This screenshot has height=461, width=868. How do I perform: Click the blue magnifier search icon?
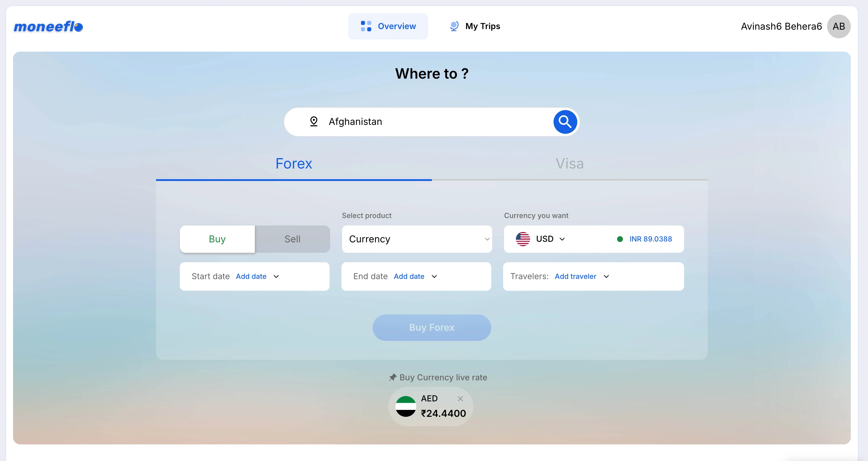click(565, 122)
